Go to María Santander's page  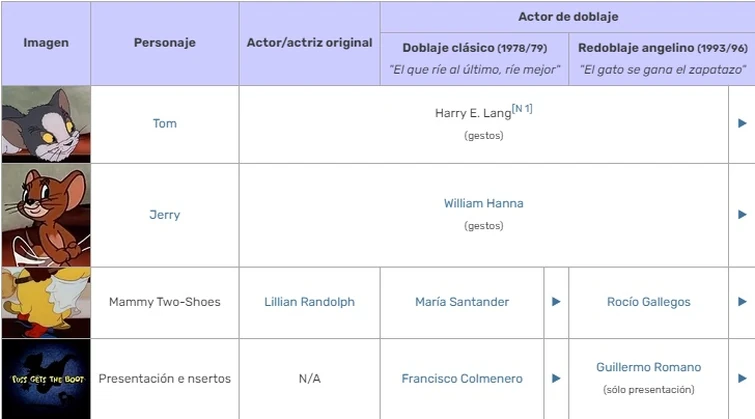[x=462, y=301]
